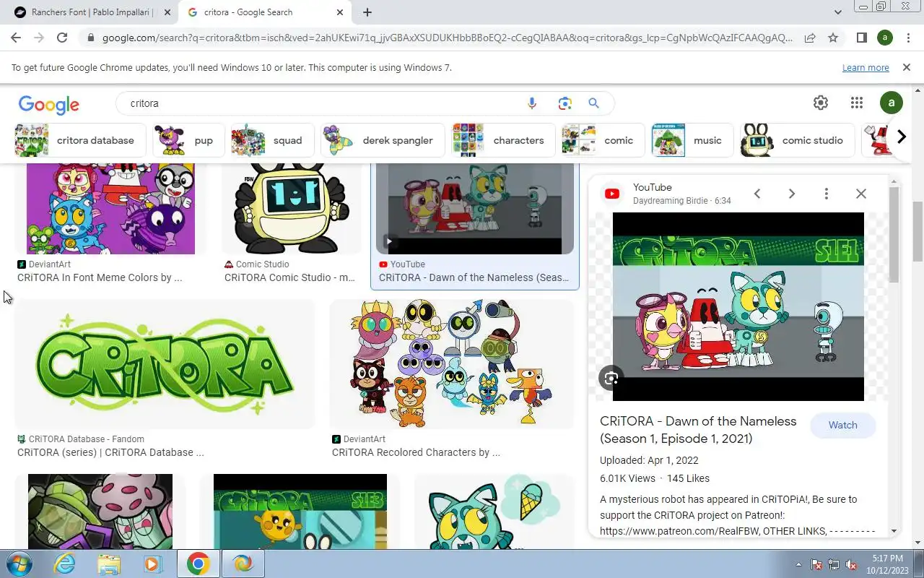
Task: Go to Google homepage logo
Action: point(49,105)
